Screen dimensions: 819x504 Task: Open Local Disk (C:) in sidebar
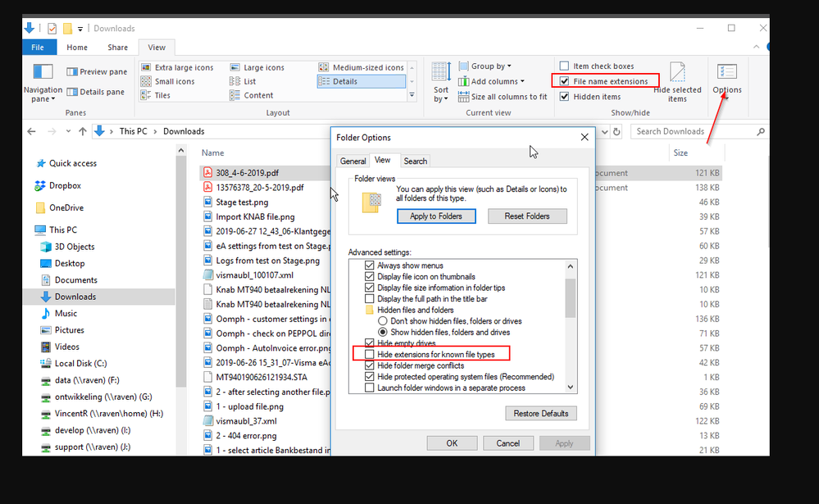[x=73, y=364]
